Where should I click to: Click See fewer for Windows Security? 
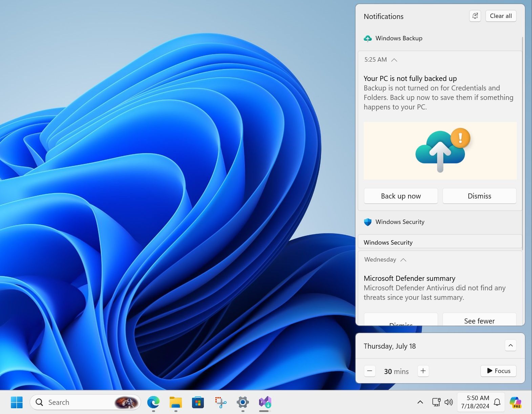click(x=479, y=320)
